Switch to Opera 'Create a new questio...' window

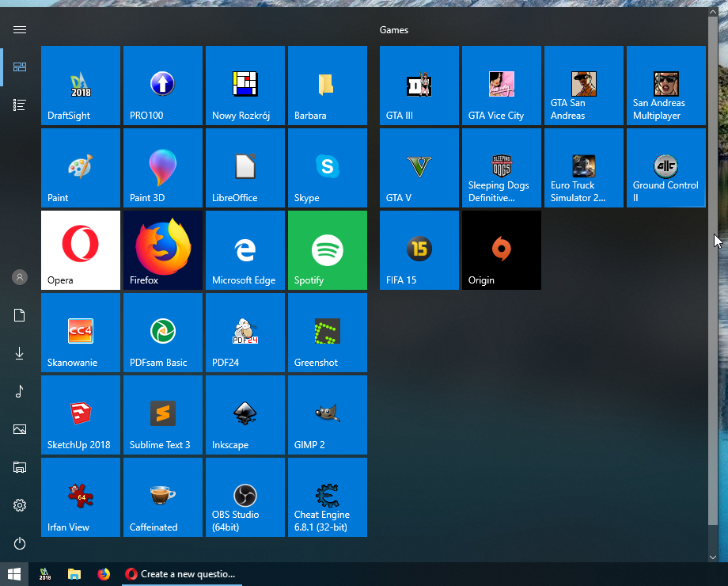pyautogui.click(x=182, y=574)
